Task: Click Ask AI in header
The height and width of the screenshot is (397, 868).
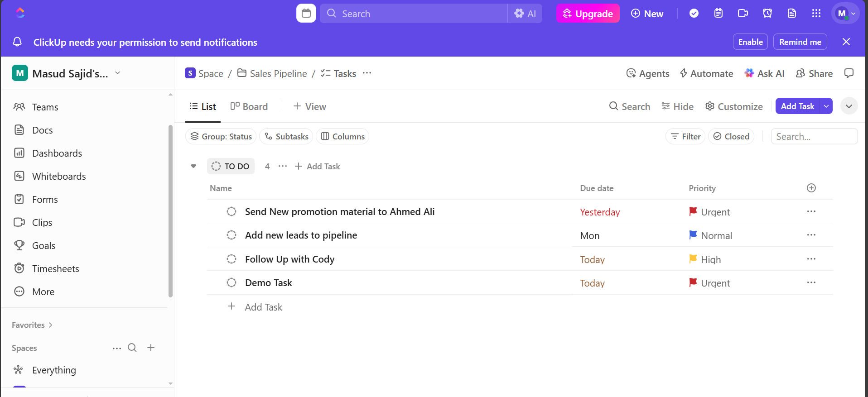Action: coord(764,73)
